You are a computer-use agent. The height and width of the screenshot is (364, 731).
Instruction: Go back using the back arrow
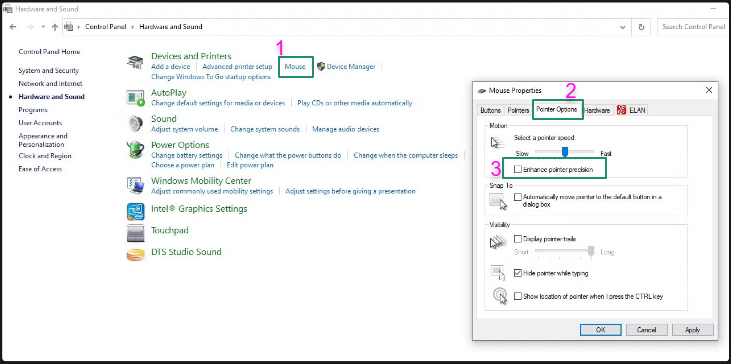click(13, 27)
